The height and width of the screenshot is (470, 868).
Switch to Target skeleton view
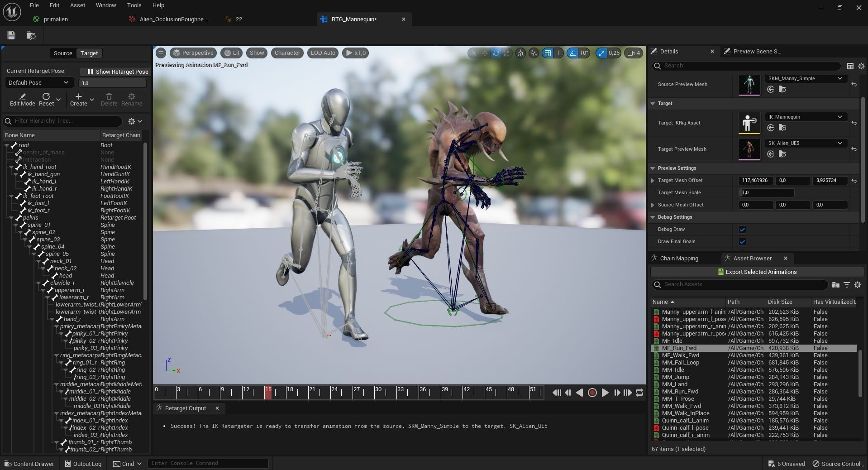(x=89, y=53)
